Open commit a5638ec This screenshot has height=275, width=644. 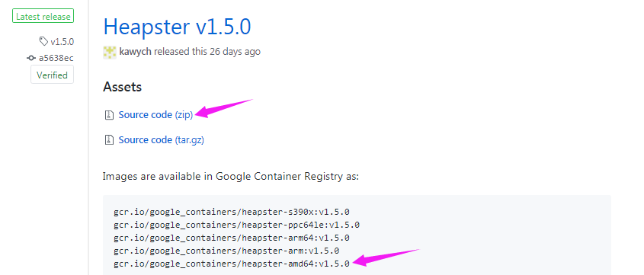click(56, 58)
